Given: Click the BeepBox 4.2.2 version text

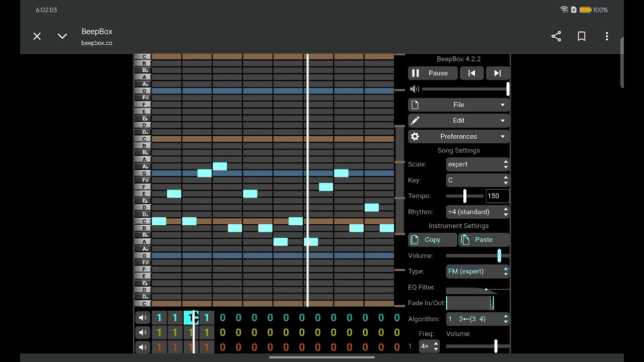Looking at the screenshot, I should [459, 59].
